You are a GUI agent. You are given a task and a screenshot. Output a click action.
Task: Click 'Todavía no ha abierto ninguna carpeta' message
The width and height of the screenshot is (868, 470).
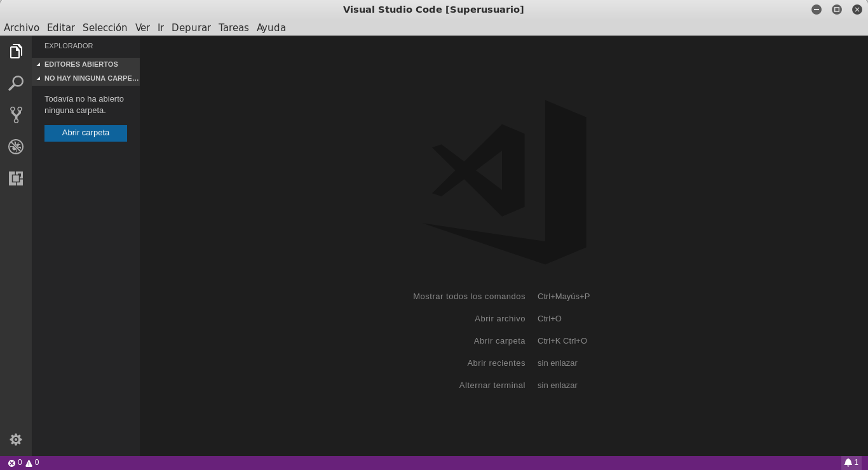point(85,105)
